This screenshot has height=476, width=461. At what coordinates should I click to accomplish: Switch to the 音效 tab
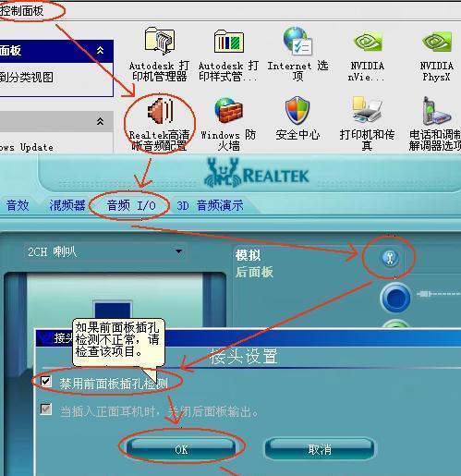click(x=18, y=205)
